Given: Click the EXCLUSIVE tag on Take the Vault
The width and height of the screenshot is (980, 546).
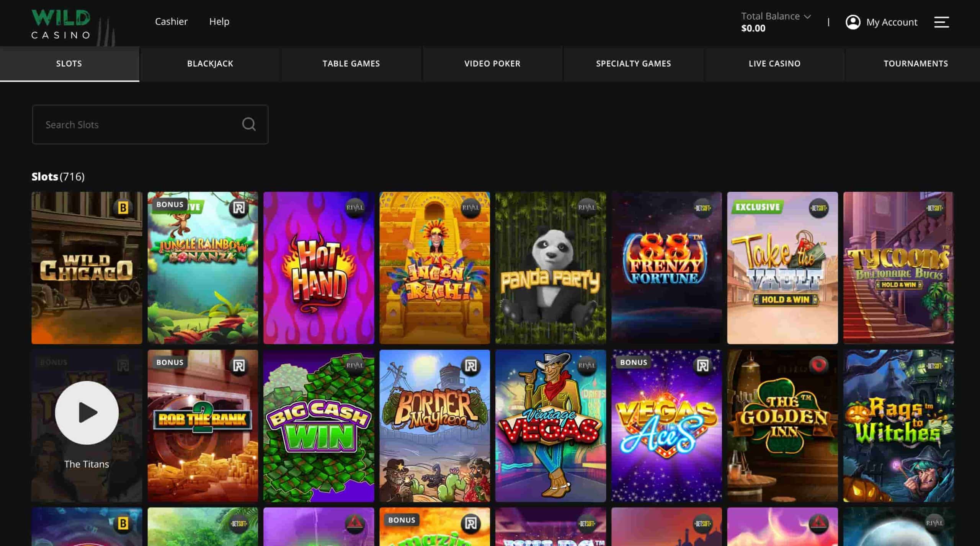Looking at the screenshot, I should (x=757, y=207).
